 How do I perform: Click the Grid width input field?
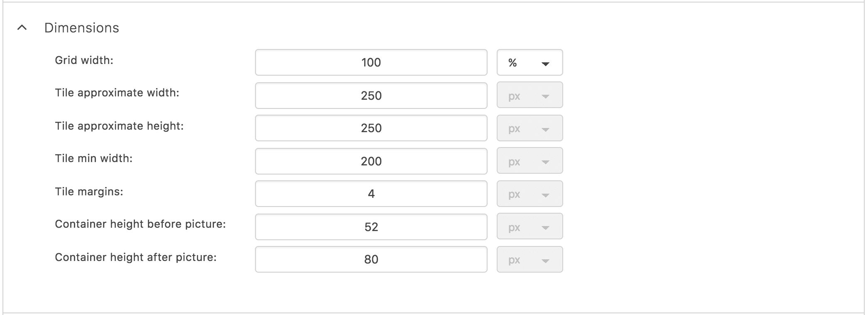pyautogui.click(x=371, y=62)
